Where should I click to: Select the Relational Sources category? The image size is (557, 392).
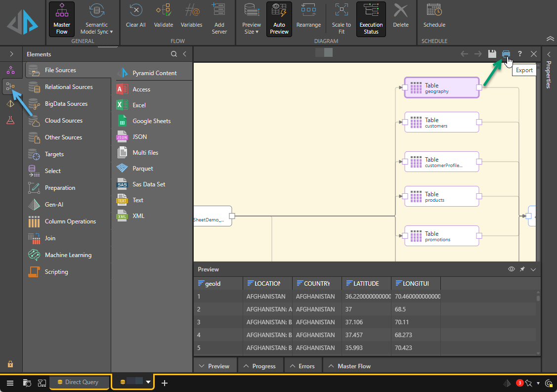coord(68,87)
